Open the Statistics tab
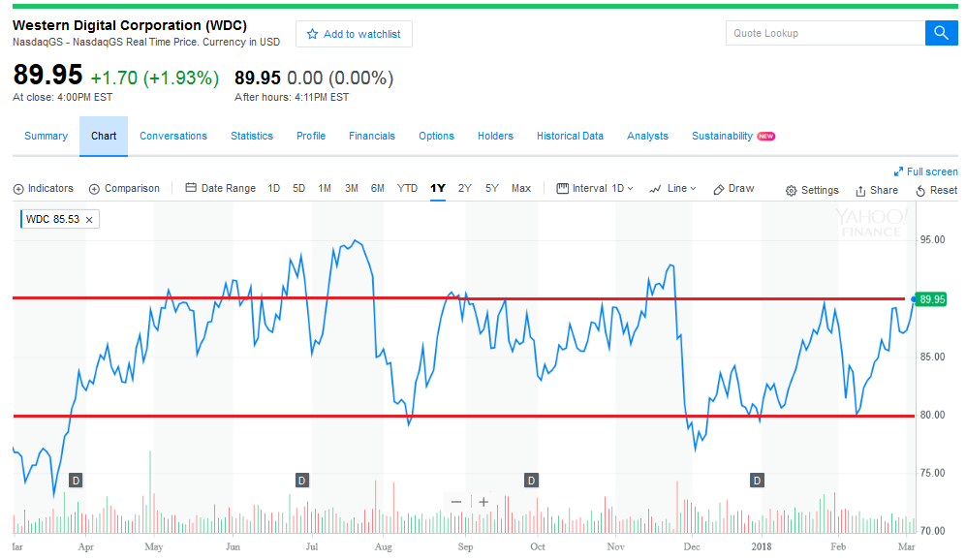This screenshot has width=966, height=560. [251, 137]
